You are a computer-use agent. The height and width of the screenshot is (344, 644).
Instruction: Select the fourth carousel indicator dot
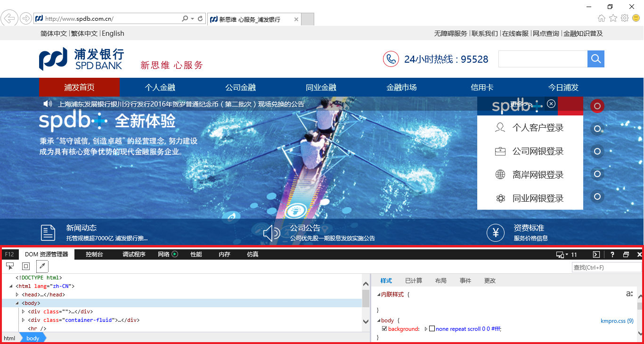[x=597, y=174]
